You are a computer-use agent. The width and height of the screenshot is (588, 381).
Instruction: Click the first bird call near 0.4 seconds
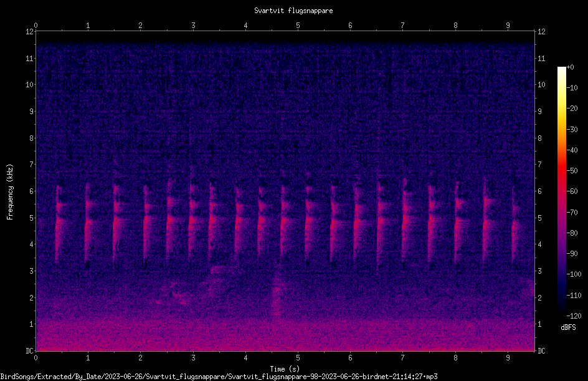pos(59,225)
